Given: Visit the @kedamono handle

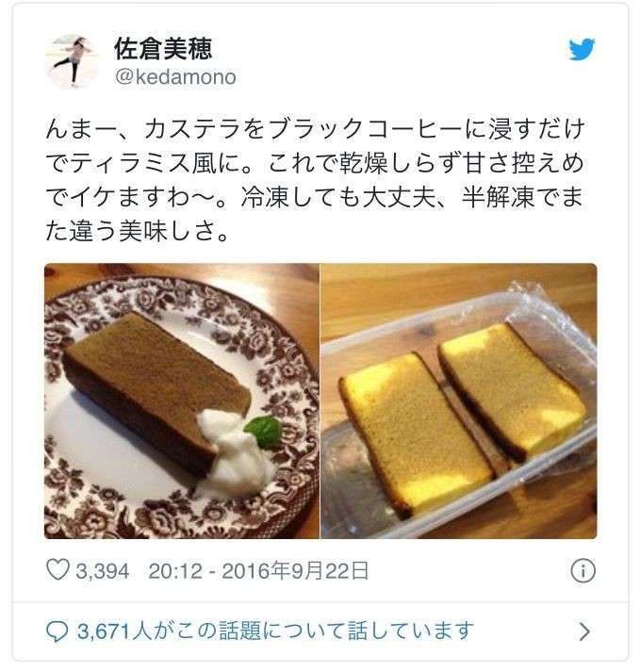Looking at the screenshot, I should (x=175, y=77).
